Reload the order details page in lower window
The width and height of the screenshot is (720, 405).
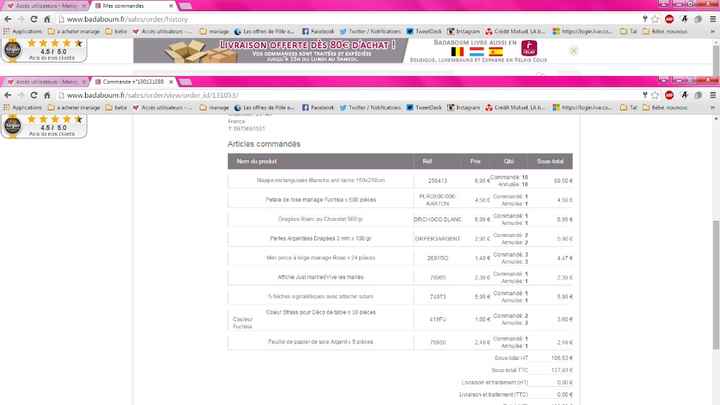click(x=33, y=95)
